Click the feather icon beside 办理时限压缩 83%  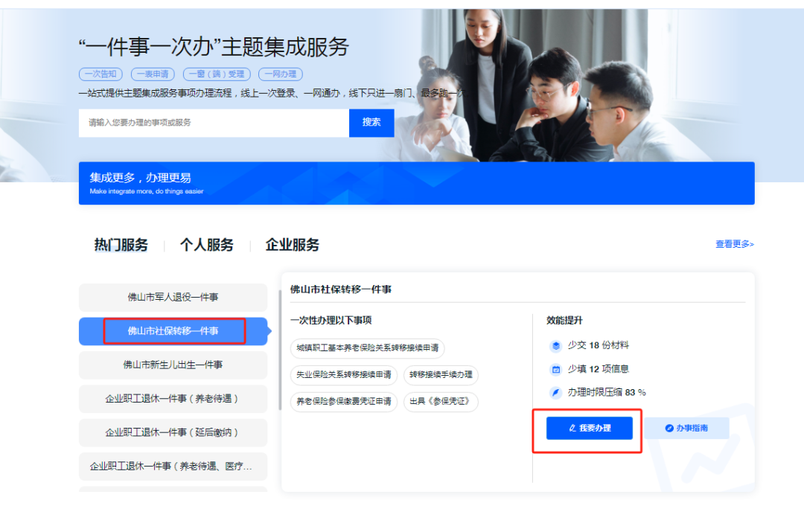coord(556,391)
